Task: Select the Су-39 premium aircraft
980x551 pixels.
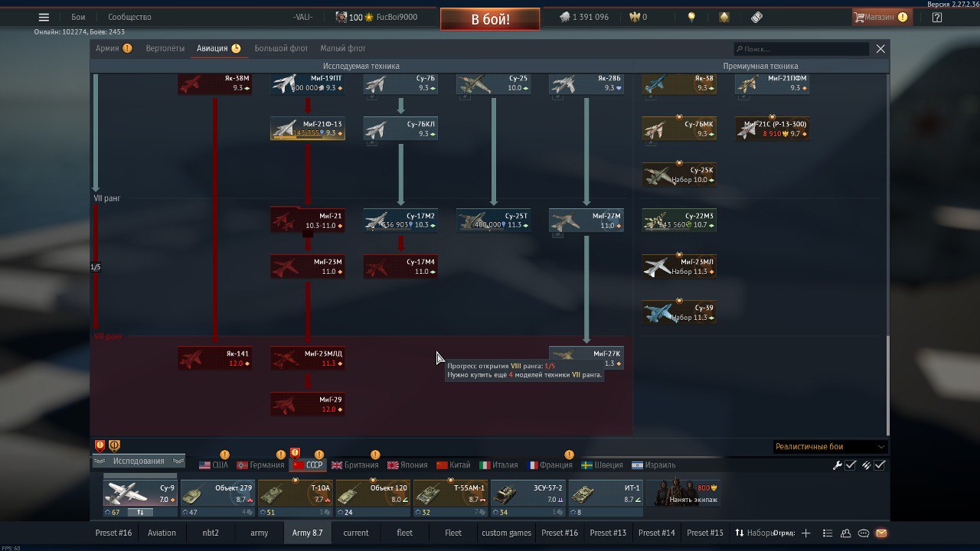Action: pos(679,312)
